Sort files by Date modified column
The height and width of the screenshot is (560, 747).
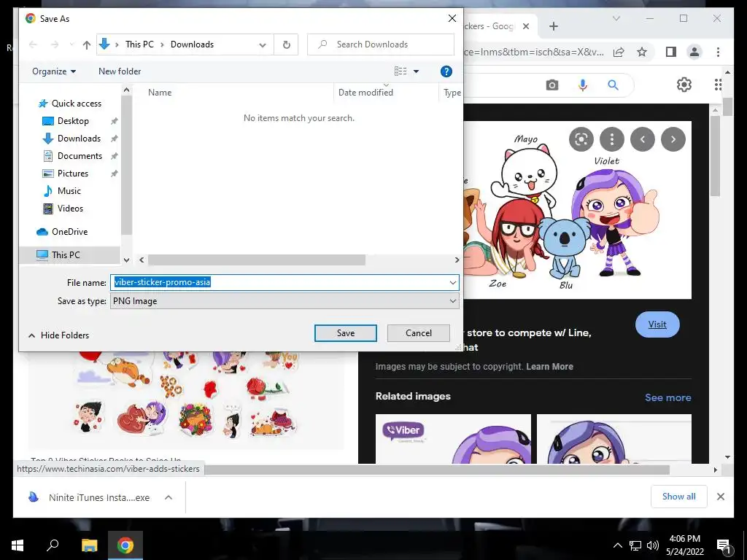point(365,93)
